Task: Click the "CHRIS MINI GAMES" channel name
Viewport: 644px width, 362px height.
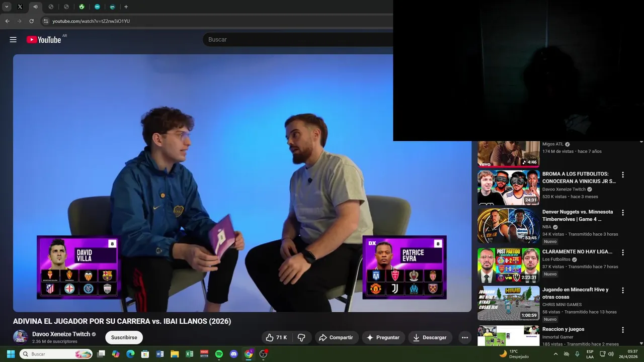Action: [x=562, y=305]
